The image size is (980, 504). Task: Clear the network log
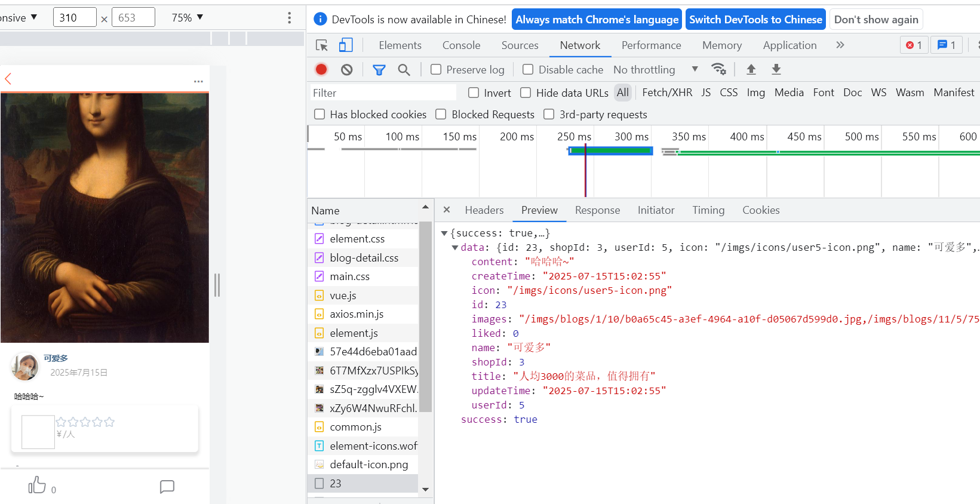pos(347,70)
